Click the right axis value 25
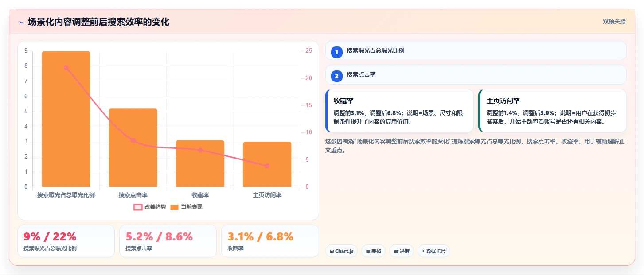Viewport: 644px width, 275px height. point(308,51)
